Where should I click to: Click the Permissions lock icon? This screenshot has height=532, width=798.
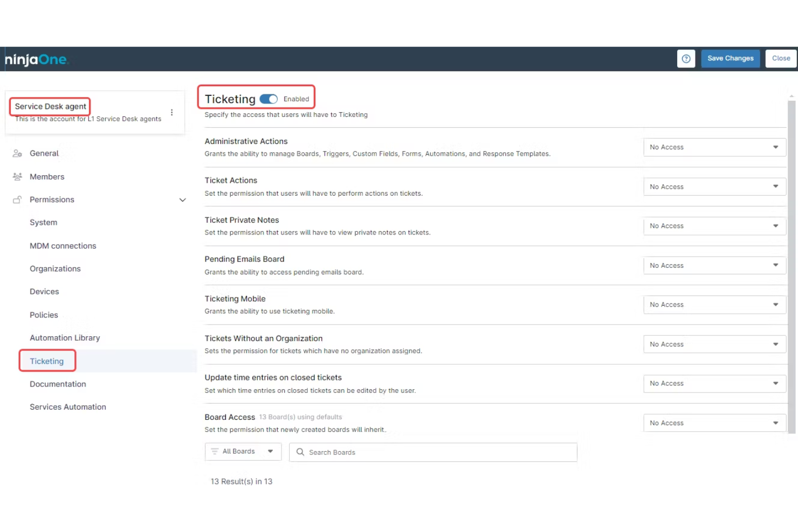click(x=17, y=199)
